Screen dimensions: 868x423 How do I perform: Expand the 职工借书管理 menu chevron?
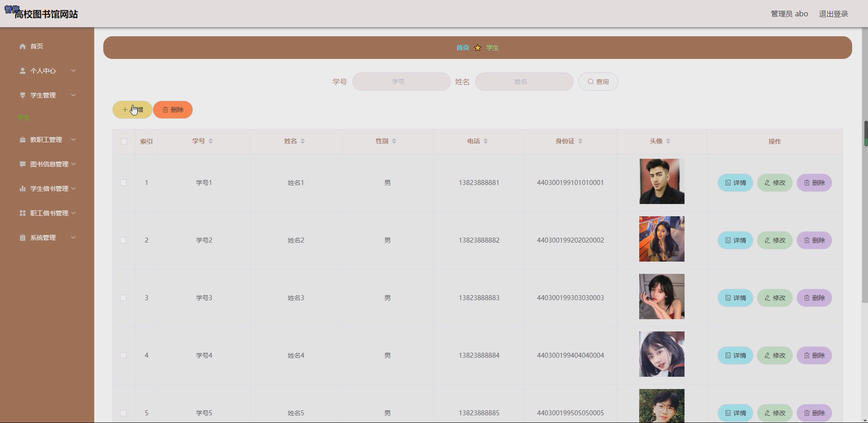tap(73, 213)
